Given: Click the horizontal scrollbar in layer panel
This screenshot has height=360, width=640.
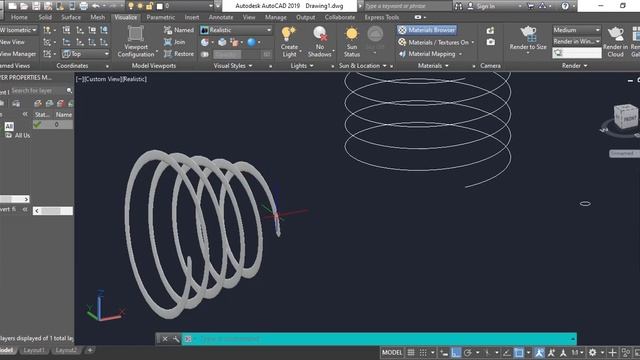Looking at the screenshot, I should tap(53, 211).
